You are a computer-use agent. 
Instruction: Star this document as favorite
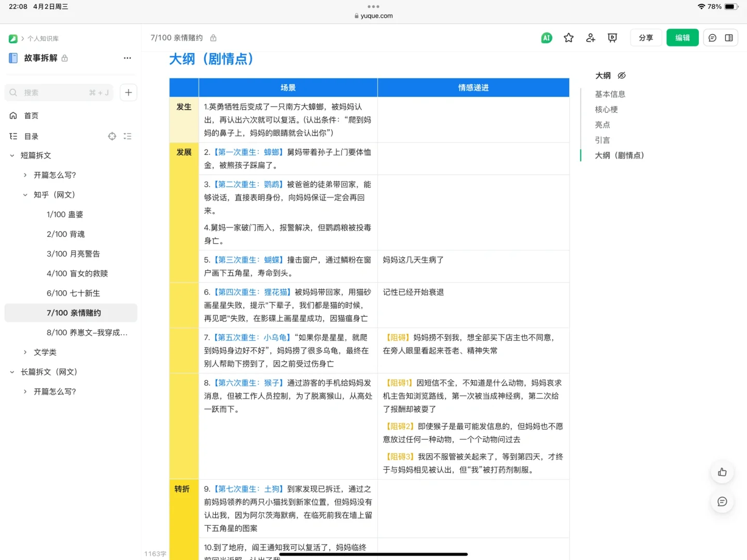568,37
